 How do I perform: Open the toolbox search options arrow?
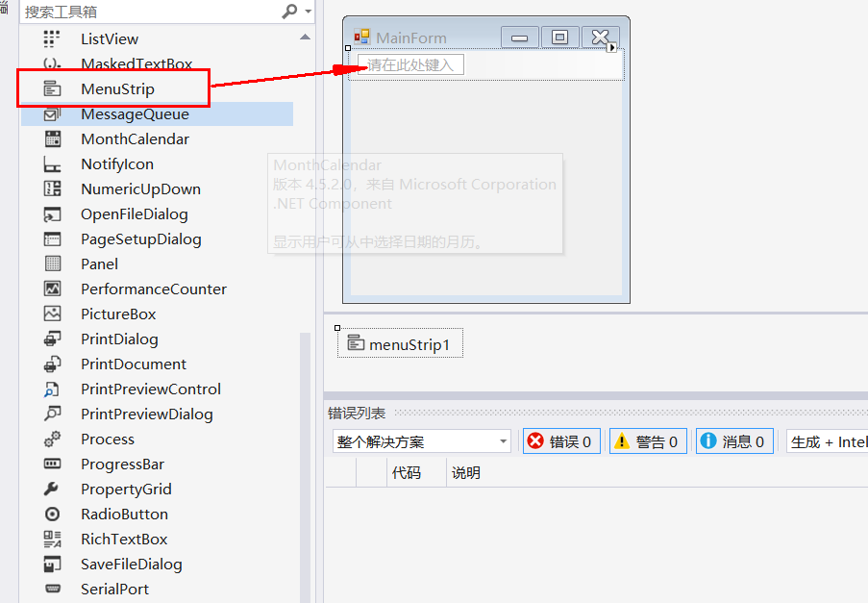click(x=308, y=11)
